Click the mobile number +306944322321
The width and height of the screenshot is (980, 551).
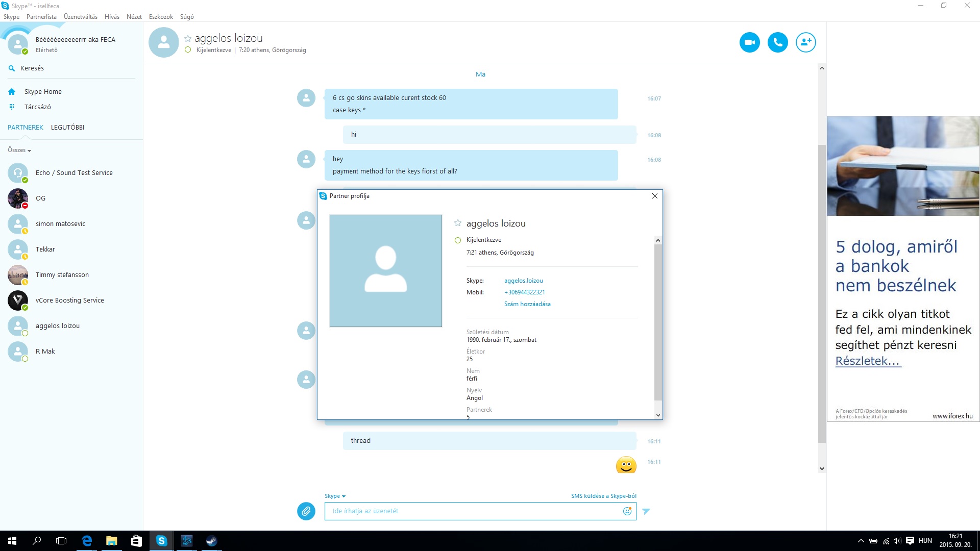coord(525,292)
